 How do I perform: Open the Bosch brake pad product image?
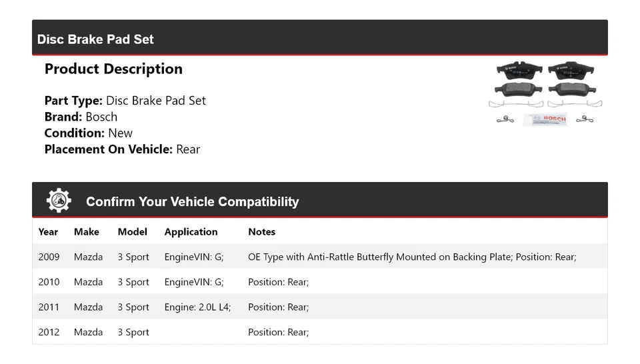545,94
